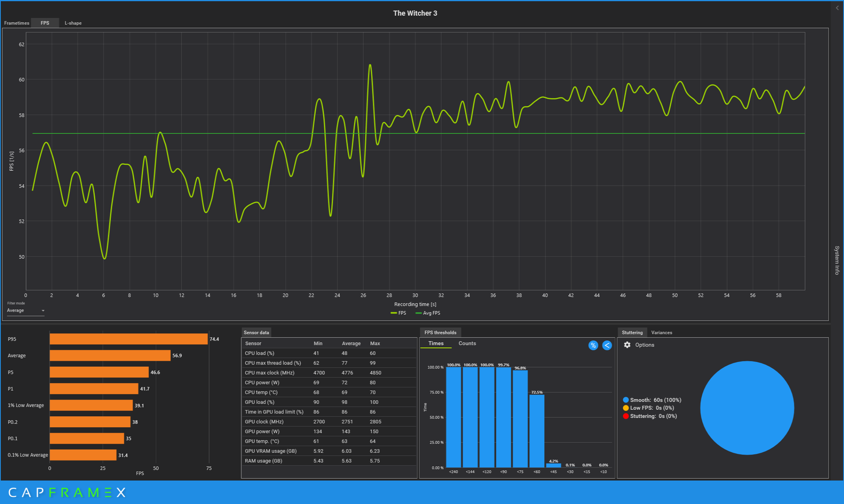This screenshot has height=504, width=844.
Task: Click the Stuttering red legend swatch
Action: (x=626, y=416)
